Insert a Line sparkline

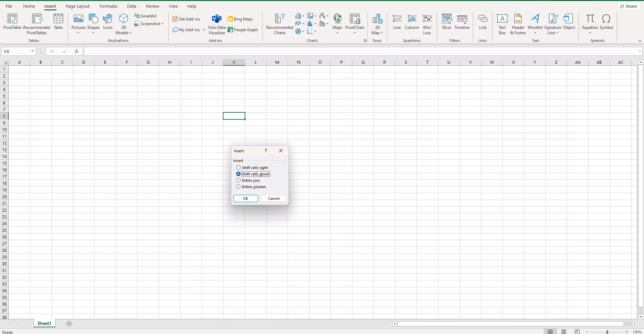397,22
